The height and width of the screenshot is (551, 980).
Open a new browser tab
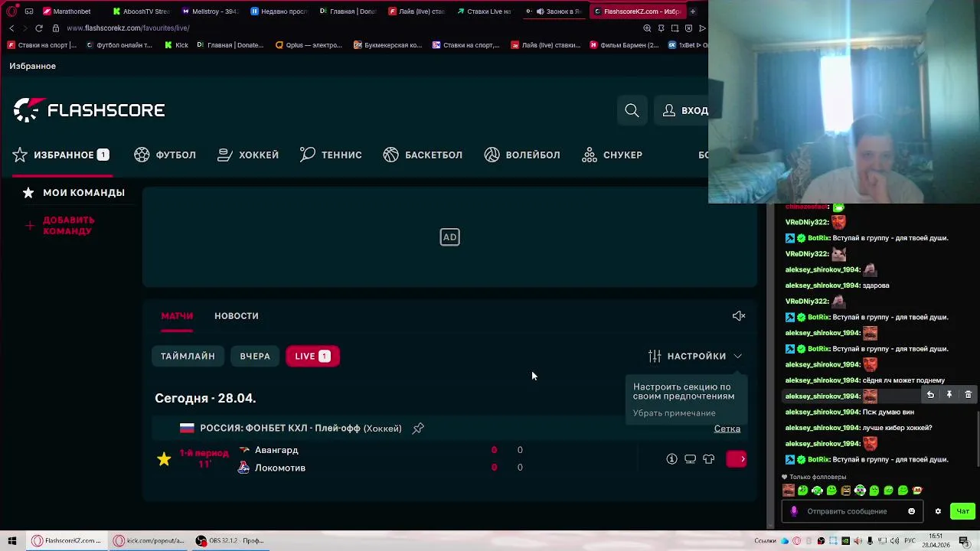(692, 11)
